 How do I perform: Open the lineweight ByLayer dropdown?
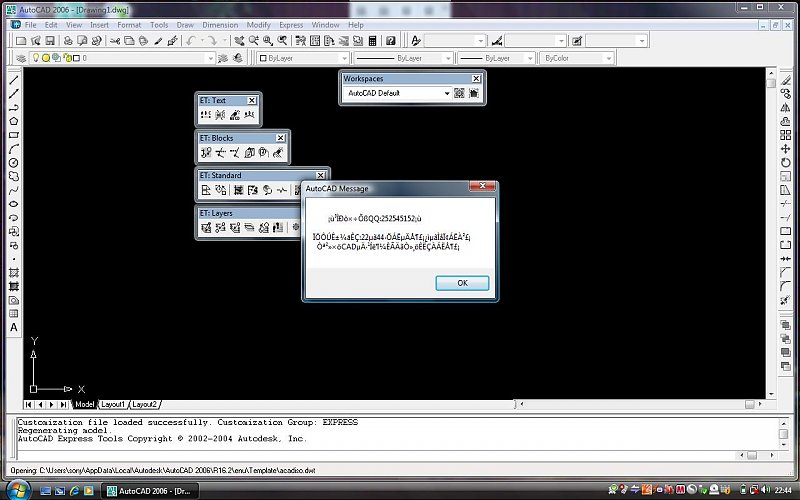pos(530,58)
